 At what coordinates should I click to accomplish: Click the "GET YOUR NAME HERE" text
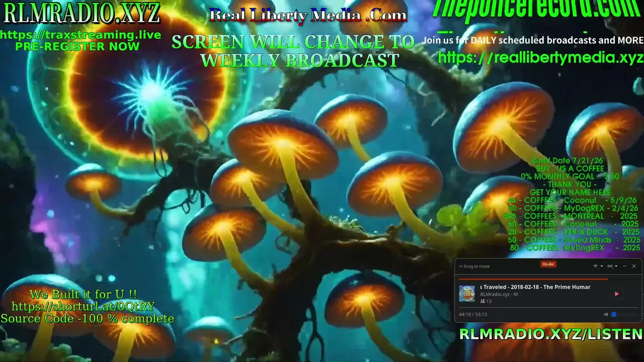(571, 193)
